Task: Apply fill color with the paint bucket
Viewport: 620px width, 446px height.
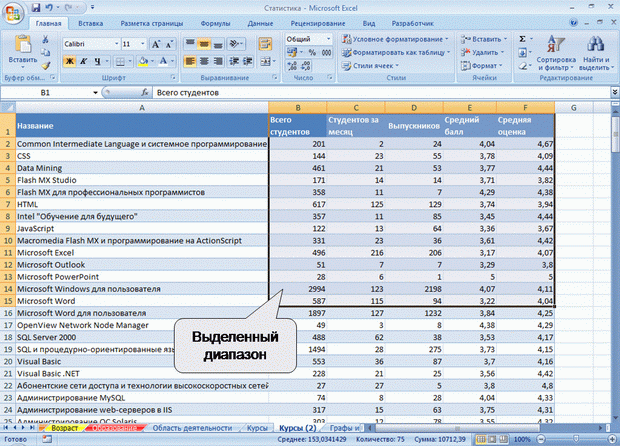Action: point(143,61)
